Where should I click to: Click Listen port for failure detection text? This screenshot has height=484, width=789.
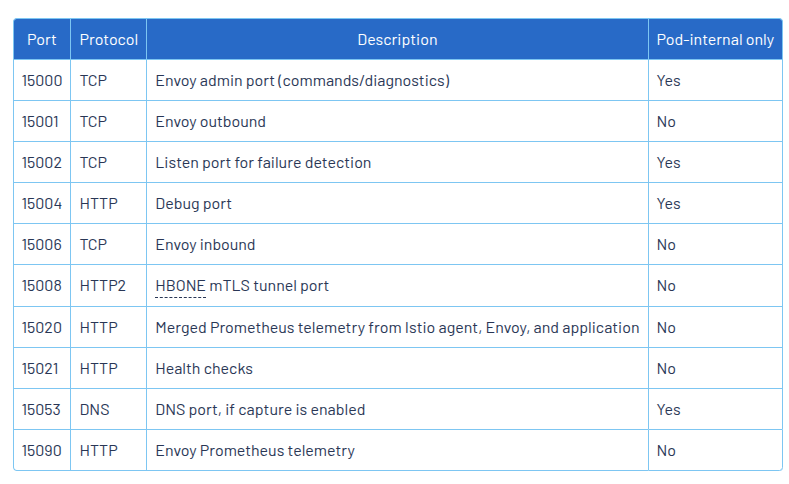pos(263,163)
